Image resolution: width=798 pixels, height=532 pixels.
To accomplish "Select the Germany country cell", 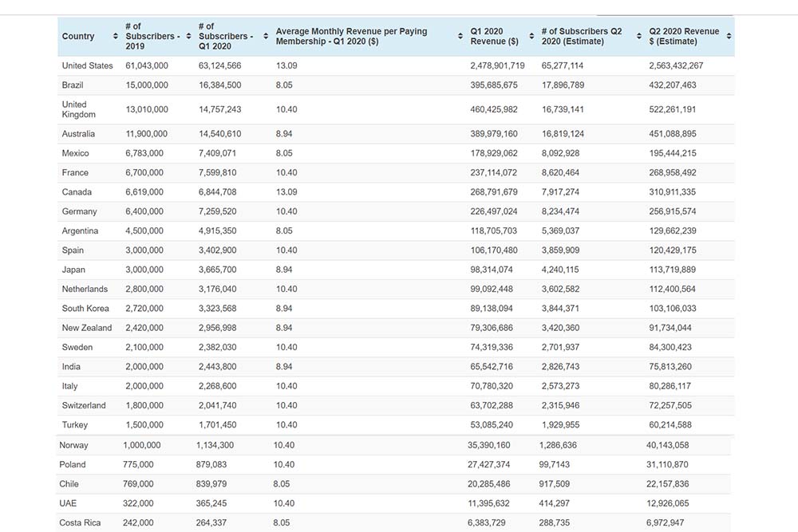I will pos(79,211).
